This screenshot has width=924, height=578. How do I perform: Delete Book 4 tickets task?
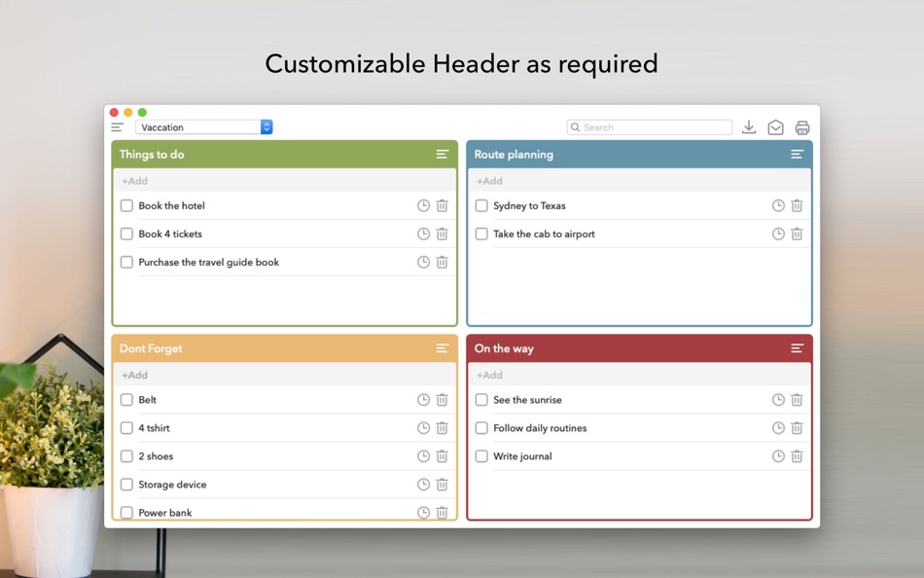pos(442,235)
